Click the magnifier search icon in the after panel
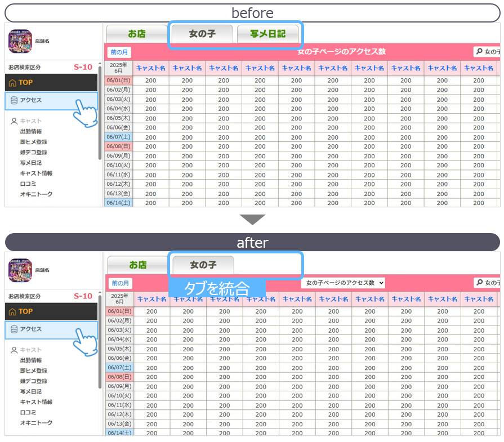 pos(480,283)
